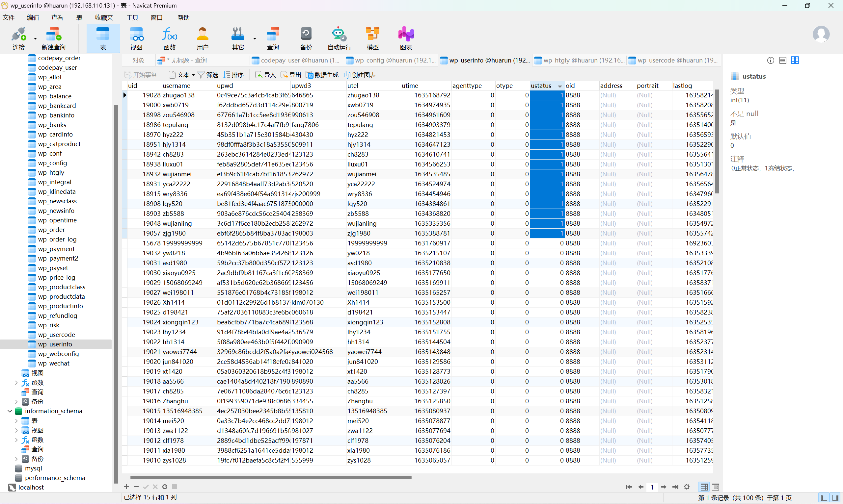Switch to the wp_htgly tab
Viewport: 843px width, 504px height.
[580, 61]
